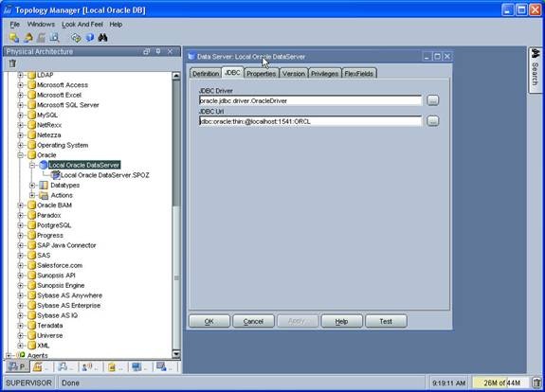Click the OK button
The height and width of the screenshot is (392, 545).
pyautogui.click(x=209, y=321)
